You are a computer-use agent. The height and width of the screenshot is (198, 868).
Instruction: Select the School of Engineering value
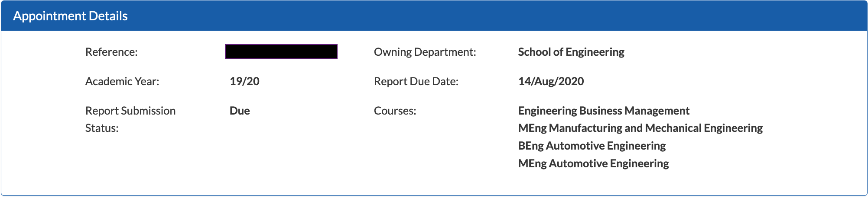pos(571,52)
